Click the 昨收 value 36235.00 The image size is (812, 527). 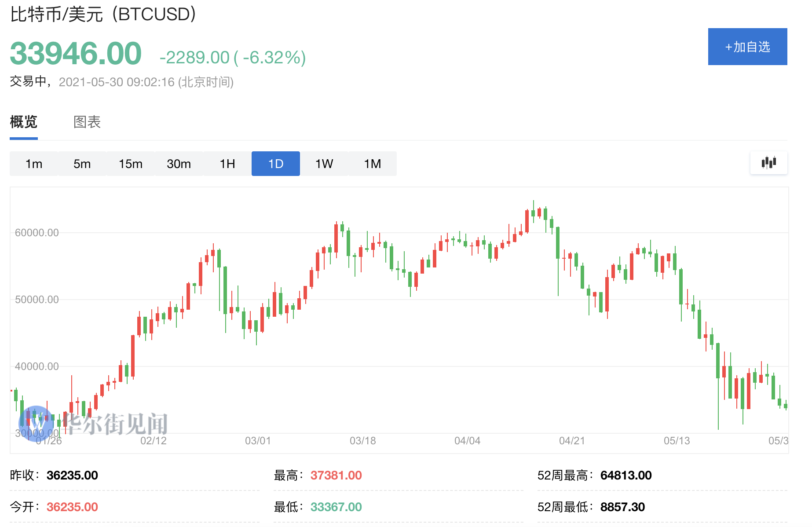pos(73,475)
